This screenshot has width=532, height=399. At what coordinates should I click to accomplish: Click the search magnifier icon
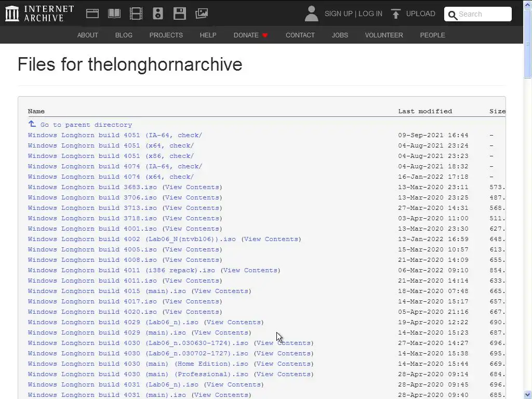tap(453, 15)
